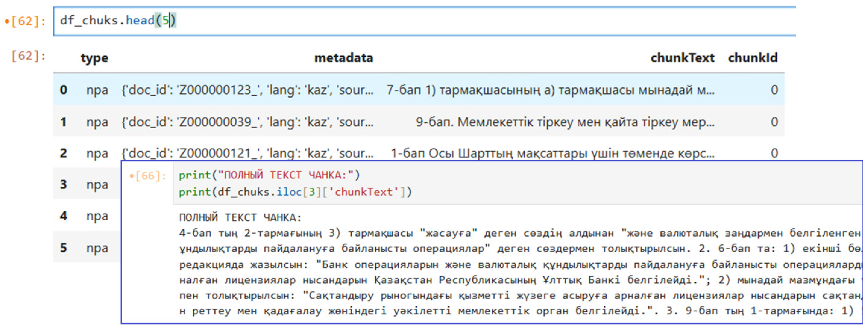
Task: Select the 'metadata' column header
Action: [343, 58]
